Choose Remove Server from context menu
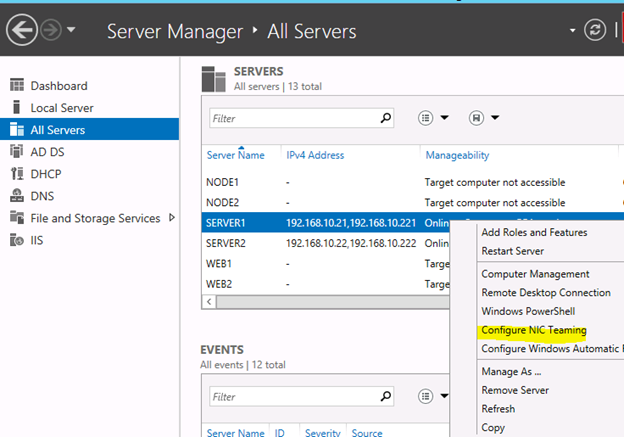The width and height of the screenshot is (624, 437). pyautogui.click(x=515, y=390)
